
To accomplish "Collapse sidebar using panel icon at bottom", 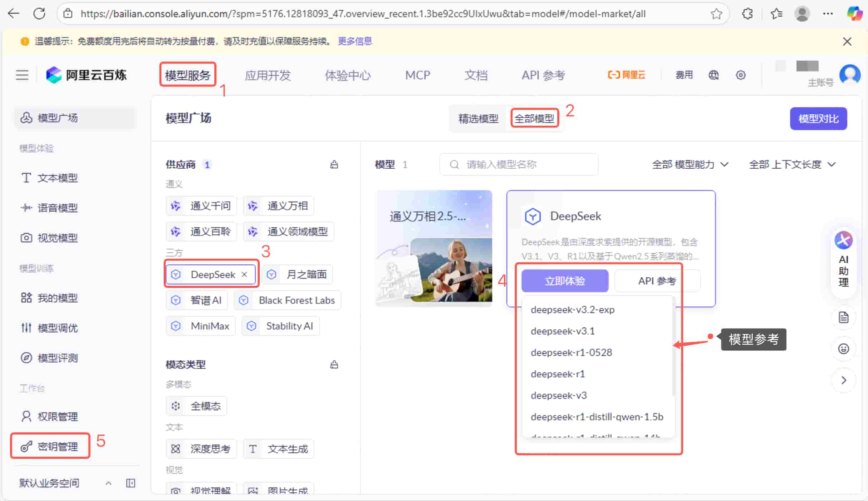I will click(x=131, y=483).
